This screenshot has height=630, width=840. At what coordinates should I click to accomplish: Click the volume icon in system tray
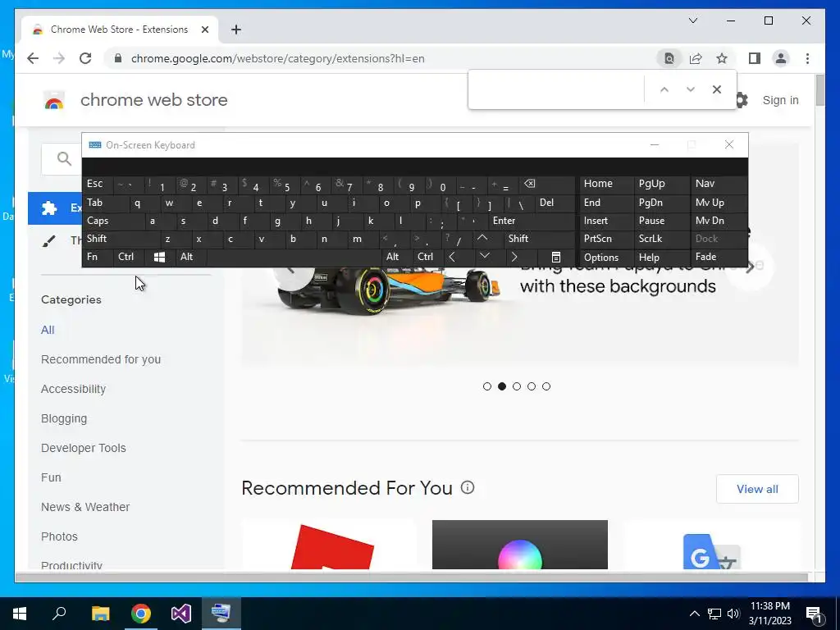point(733,614)
